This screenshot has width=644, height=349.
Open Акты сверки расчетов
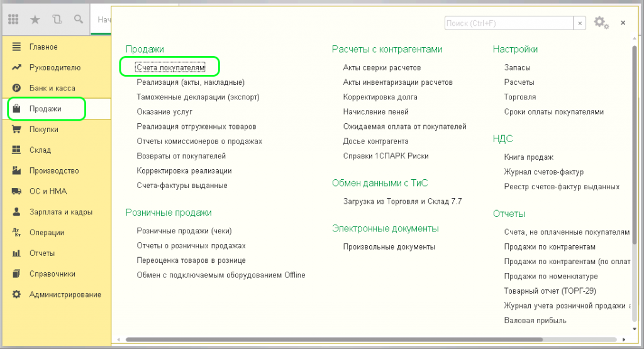[382, 67]
